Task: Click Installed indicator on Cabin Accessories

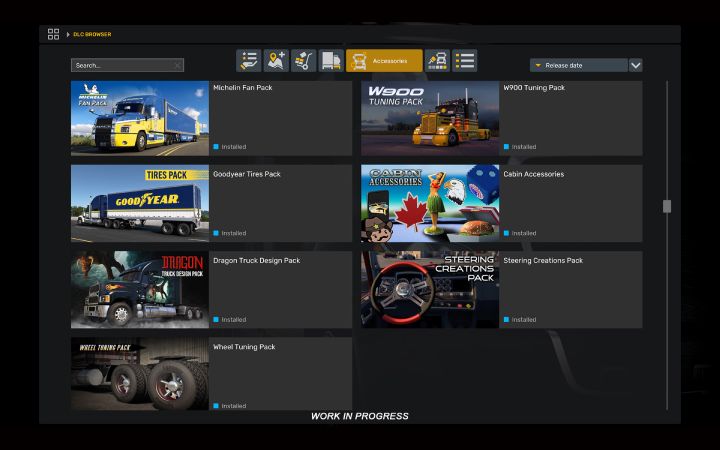Action: (520, 233)
